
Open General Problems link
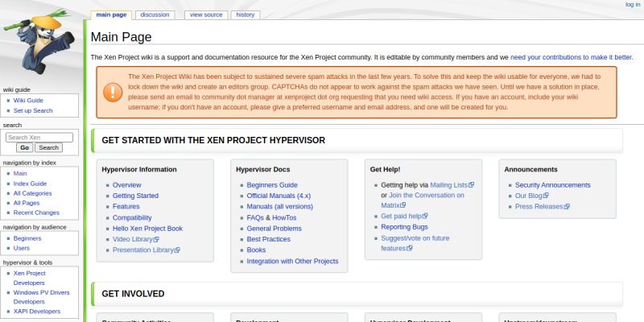(x=275, y=229)
